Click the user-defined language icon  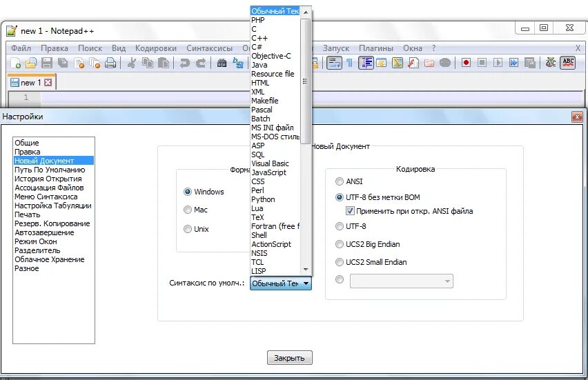point(382,63)
